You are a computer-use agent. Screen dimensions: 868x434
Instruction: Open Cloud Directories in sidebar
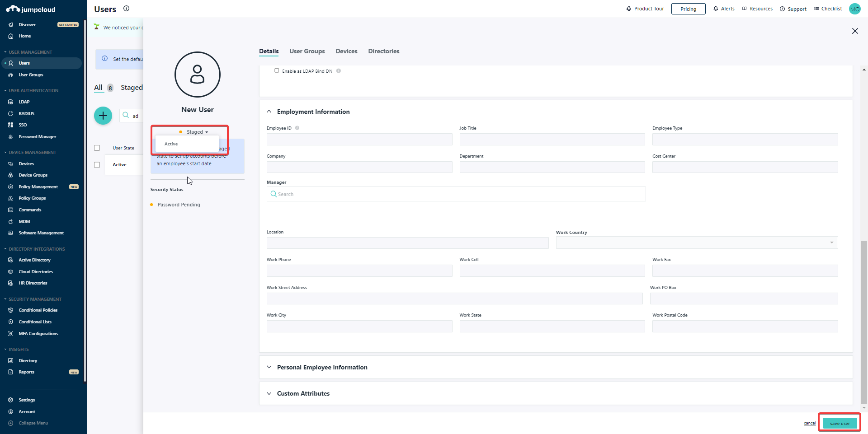click(36, 272)
